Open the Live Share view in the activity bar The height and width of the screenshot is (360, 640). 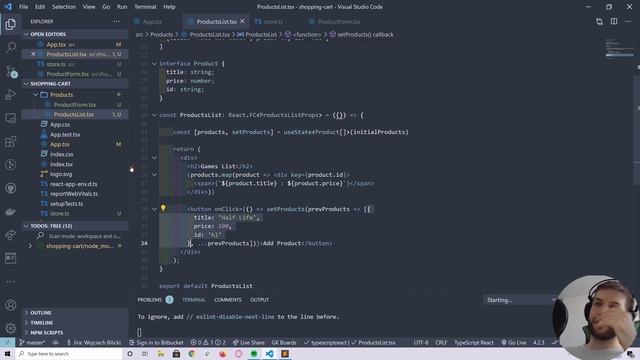pos(11,235)
